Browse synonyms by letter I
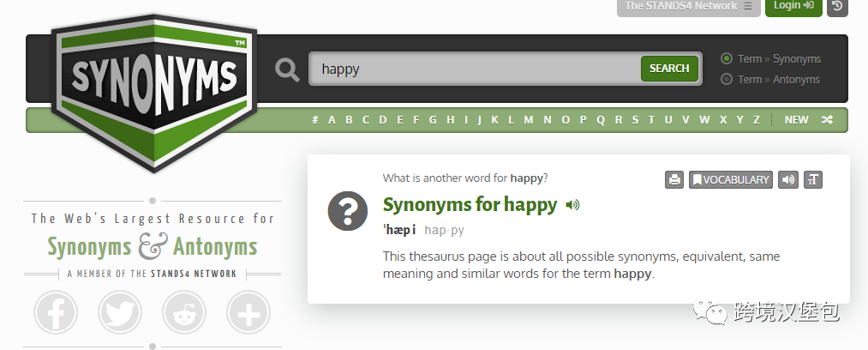Image resolution: width=868 pixels, height=350 pixels. (465, 119)
